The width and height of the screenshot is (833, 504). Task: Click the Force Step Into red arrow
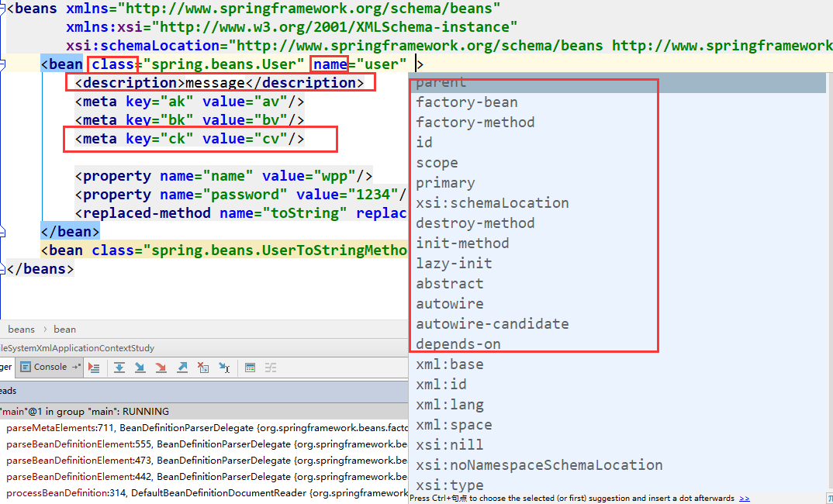pyautogui.click(x=161, y=368)
